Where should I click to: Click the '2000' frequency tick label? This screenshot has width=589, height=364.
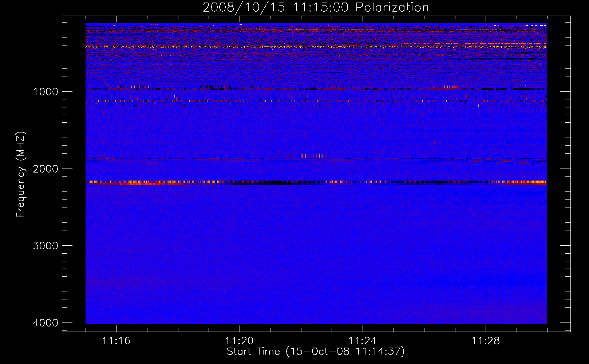tap(46, 169)
